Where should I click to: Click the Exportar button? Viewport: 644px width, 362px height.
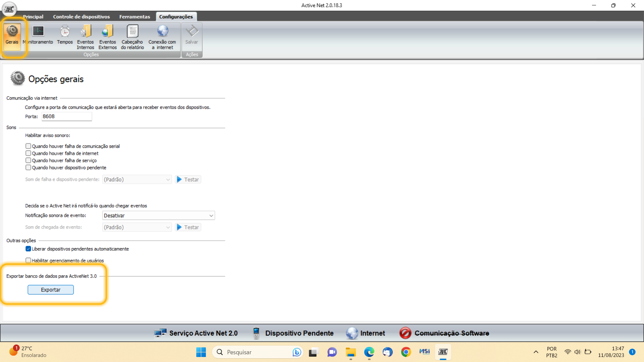[x=51, y=290]
